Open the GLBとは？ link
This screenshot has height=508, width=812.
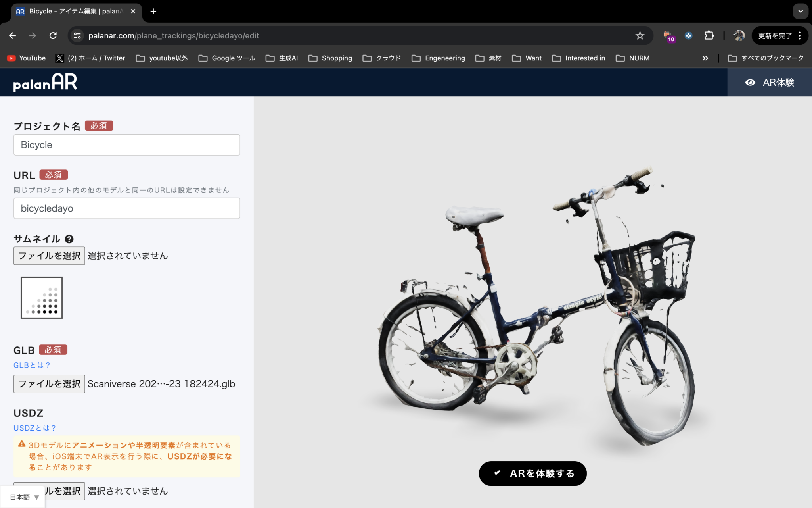pyautogui.click(x=32, y=365)
